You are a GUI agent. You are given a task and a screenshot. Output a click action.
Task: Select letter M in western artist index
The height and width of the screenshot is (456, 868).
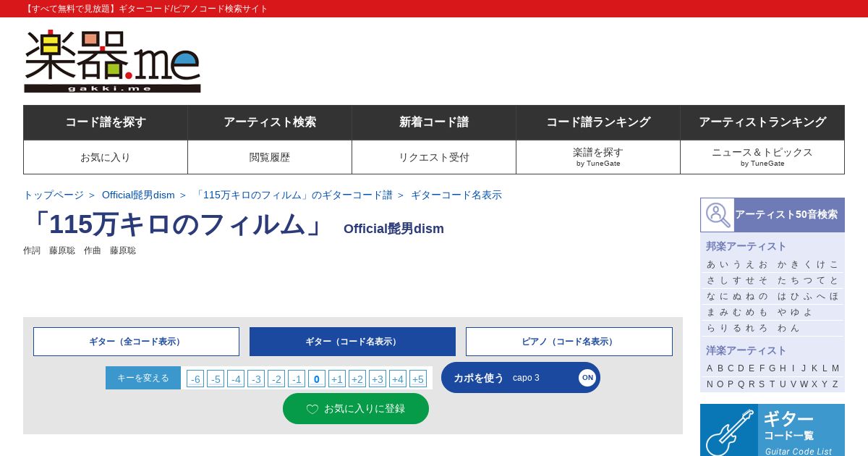pos(835,368)
